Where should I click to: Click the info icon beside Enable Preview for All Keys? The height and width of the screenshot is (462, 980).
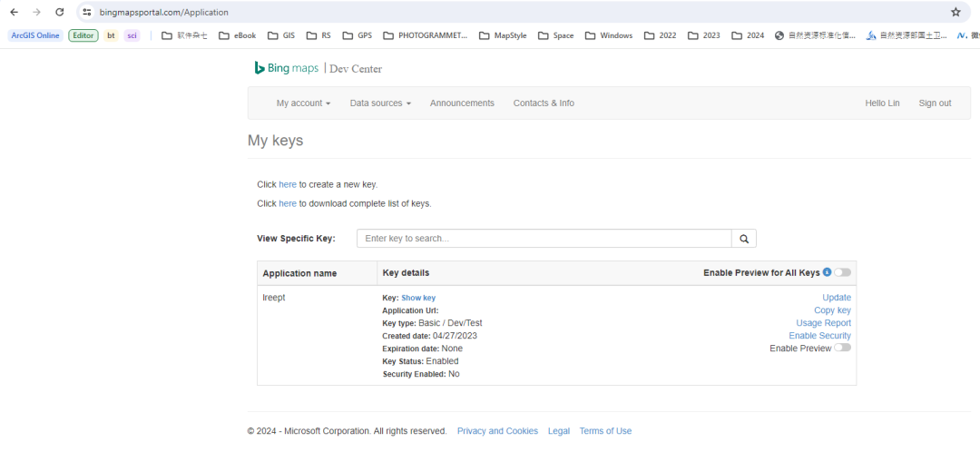coord(827,272)
